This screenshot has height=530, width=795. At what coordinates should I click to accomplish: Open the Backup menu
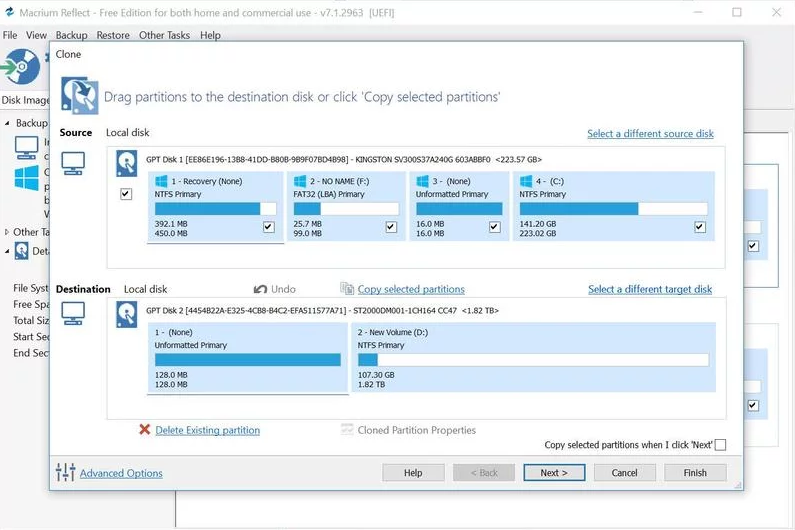click(x=71, y=35)
